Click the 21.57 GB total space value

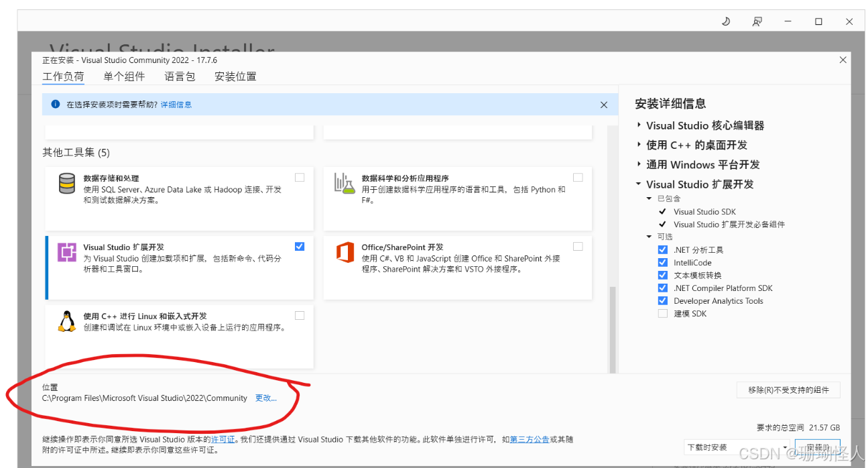tap(824, 427)
